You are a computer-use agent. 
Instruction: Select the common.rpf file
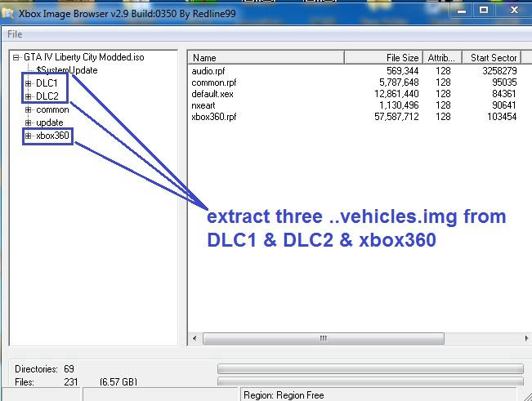(x=212, y=82)
